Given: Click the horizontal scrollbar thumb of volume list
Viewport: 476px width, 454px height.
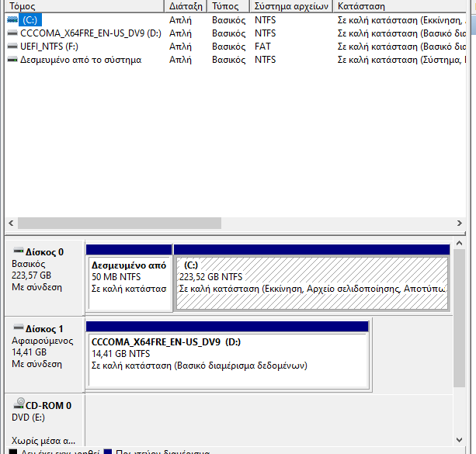Looking at the screenshot, I should [x=120, y=223].
